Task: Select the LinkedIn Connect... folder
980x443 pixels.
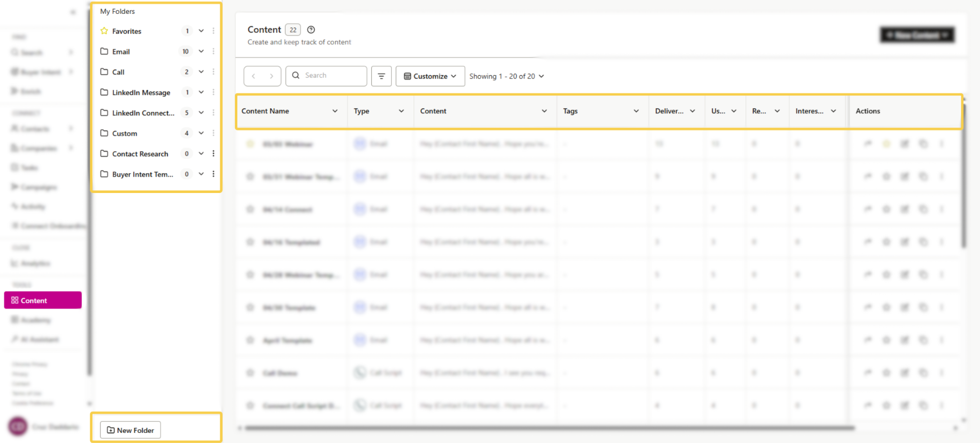Action: [143, 113]
